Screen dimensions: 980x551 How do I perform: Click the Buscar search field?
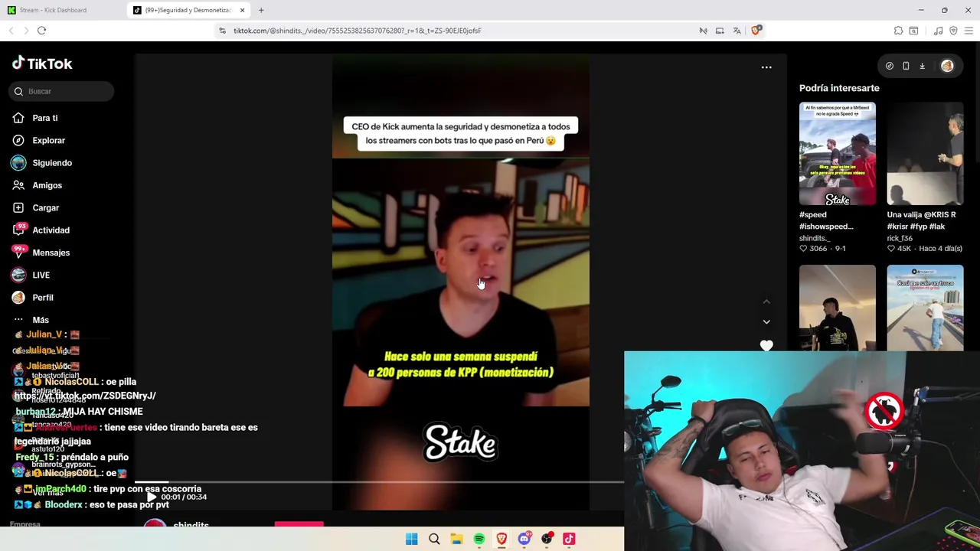(x=61, y=91)
